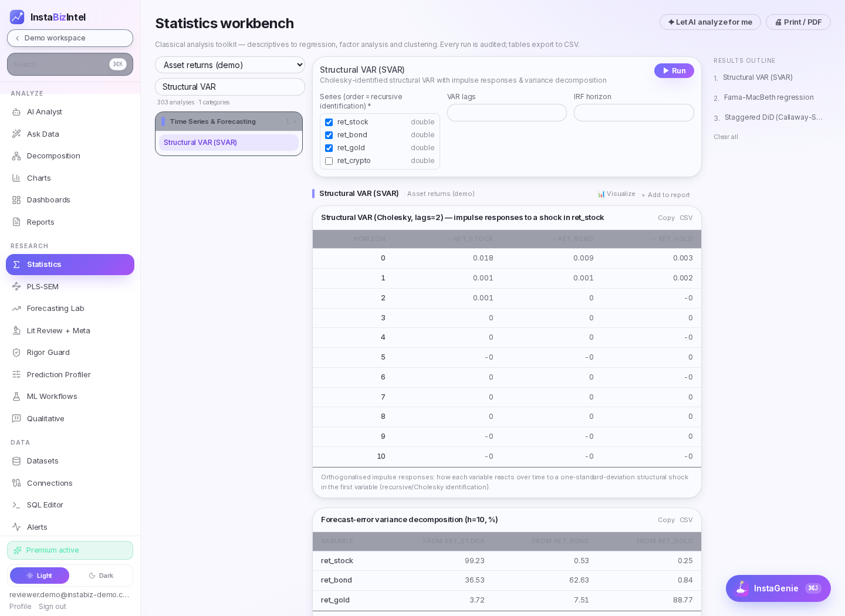This screenshot has width=845, height=616.
Task: Open Prediction Profiler sliders icon
Action: [x=16, y=375]
